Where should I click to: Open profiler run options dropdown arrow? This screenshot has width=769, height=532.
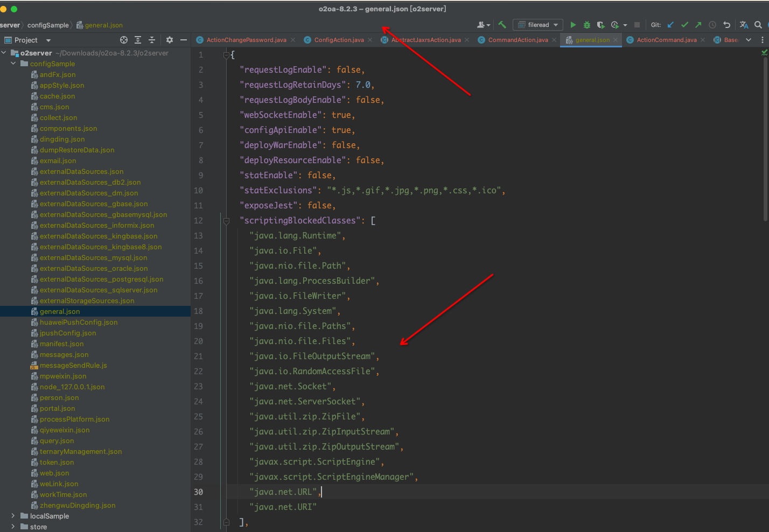click(x=625, y=25)
